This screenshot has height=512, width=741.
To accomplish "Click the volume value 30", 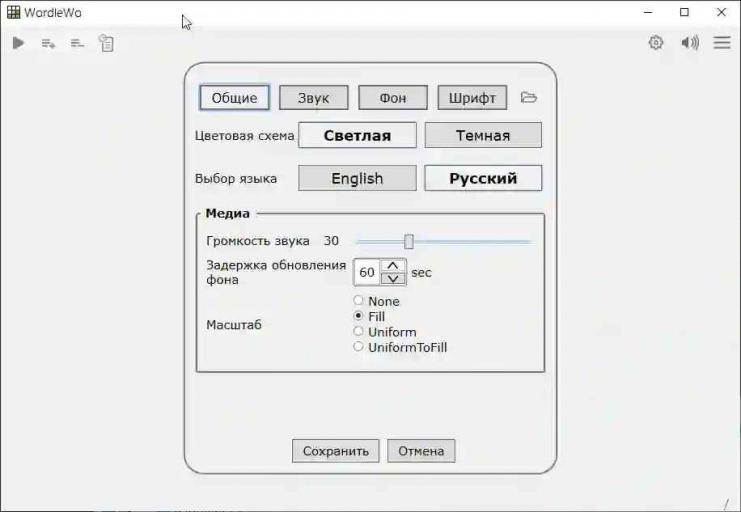I will (x=331, y=241).
